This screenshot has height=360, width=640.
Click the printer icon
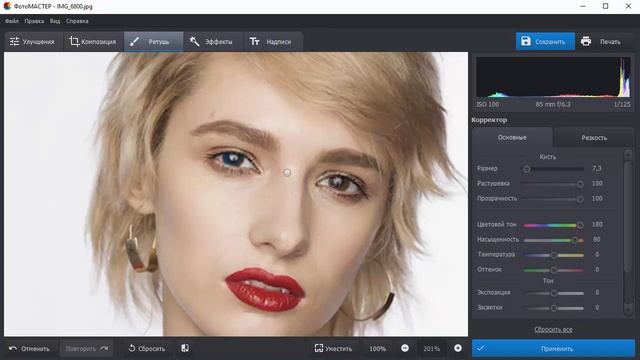tap(586, 41)
